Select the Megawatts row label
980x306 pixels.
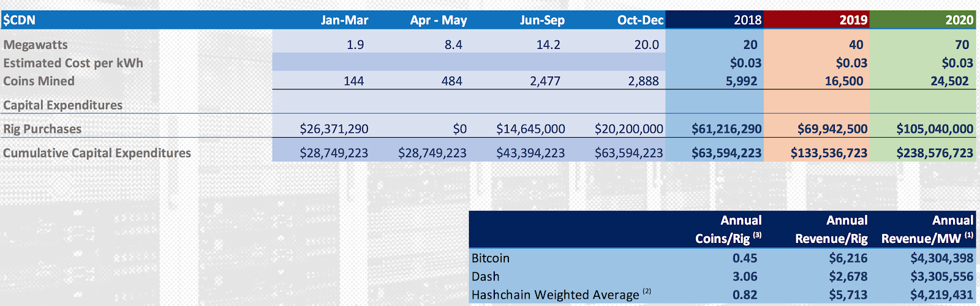(36, 45)
